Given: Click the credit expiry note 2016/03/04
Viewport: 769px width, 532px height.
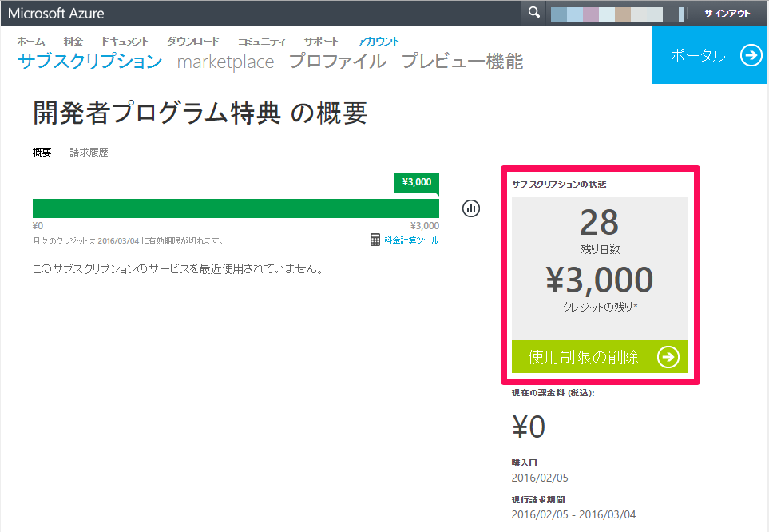Looking at the screenshot, I should [128, 240].
